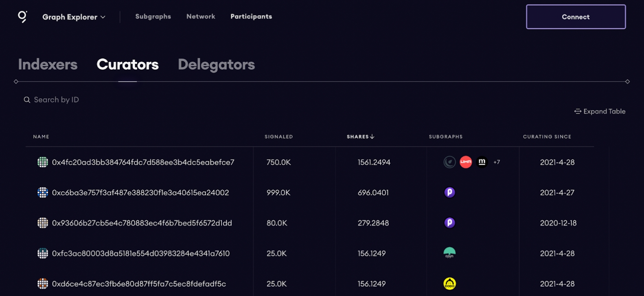The image size is (644, 296).
Task: Sort by Signaled column header
Action: [278, 137]
